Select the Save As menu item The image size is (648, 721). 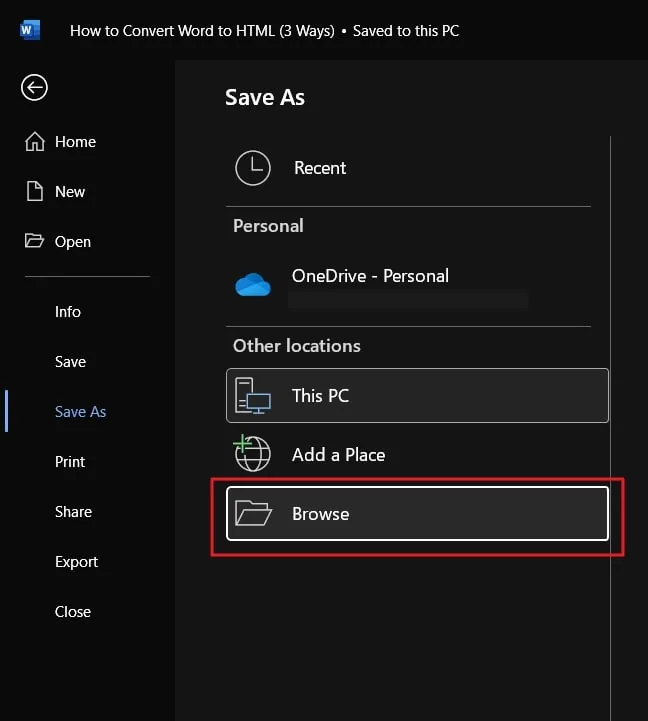[80, 412]
